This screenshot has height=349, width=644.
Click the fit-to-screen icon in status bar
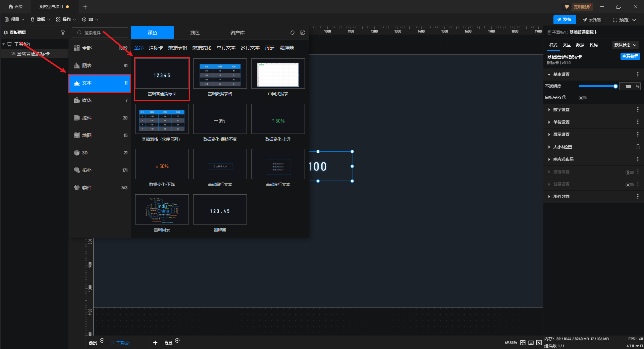pyautogui.click(x=523, y=343)
